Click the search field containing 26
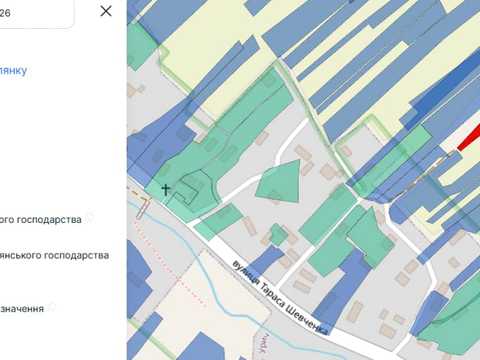Screen dimensions: 480x360 36,13
